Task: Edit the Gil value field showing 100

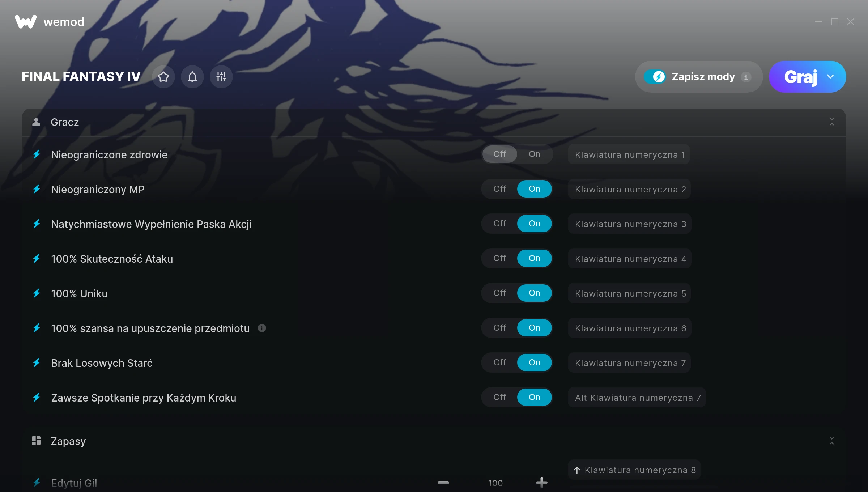Action: (495, 483)
